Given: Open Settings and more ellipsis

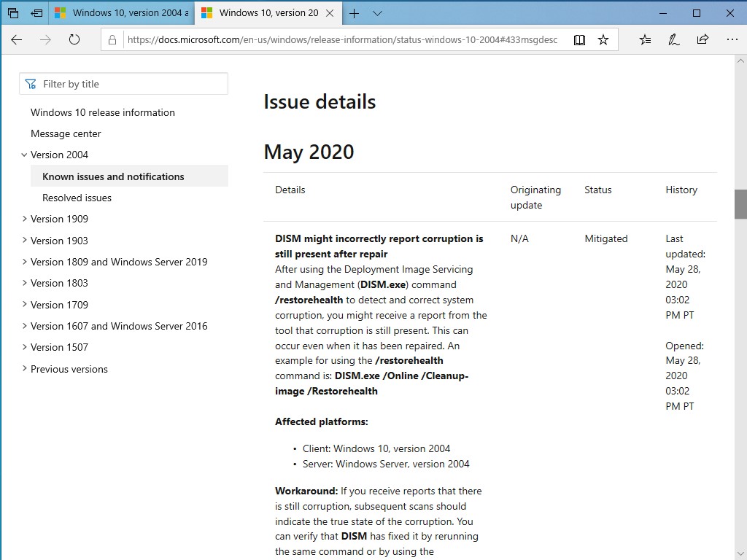Looking at the screenshot, I should pyautogui.click(x=731, y=40).
